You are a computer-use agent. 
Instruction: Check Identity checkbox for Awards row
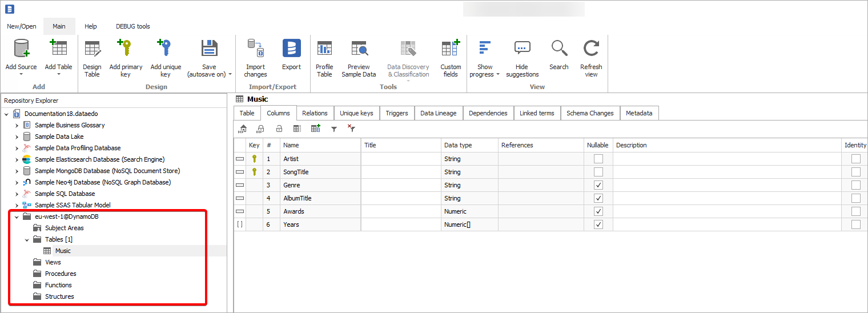point(855,211)
